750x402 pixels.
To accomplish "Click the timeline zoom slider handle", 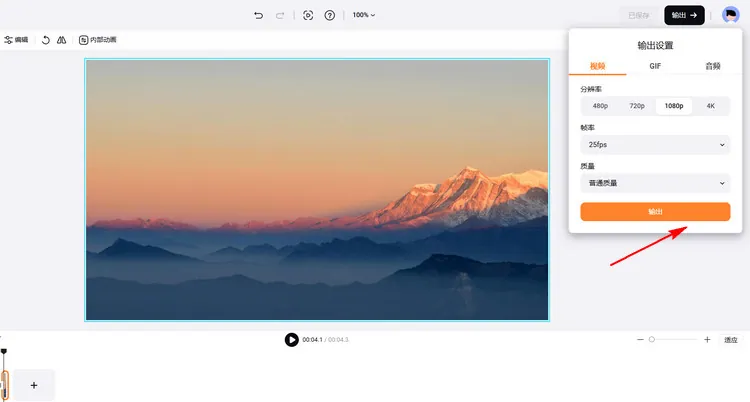I will coord(652,340).
